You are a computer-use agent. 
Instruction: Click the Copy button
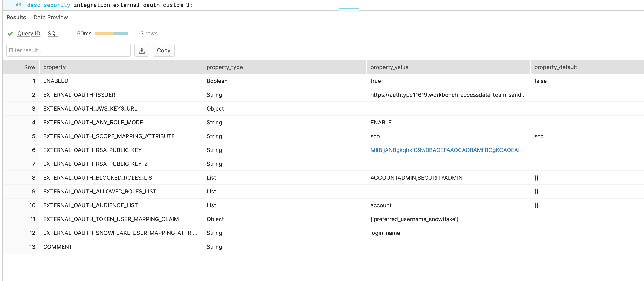point(163,50)
